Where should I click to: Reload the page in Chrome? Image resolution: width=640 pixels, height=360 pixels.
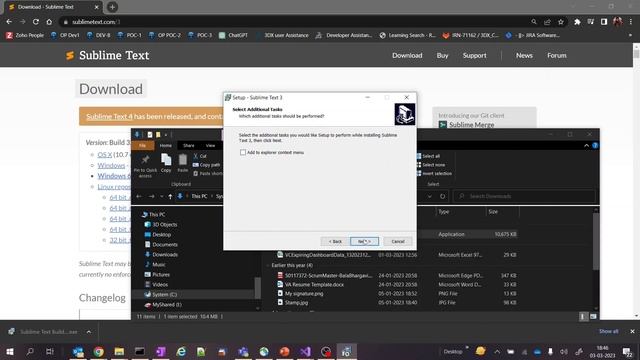[36, 22]
